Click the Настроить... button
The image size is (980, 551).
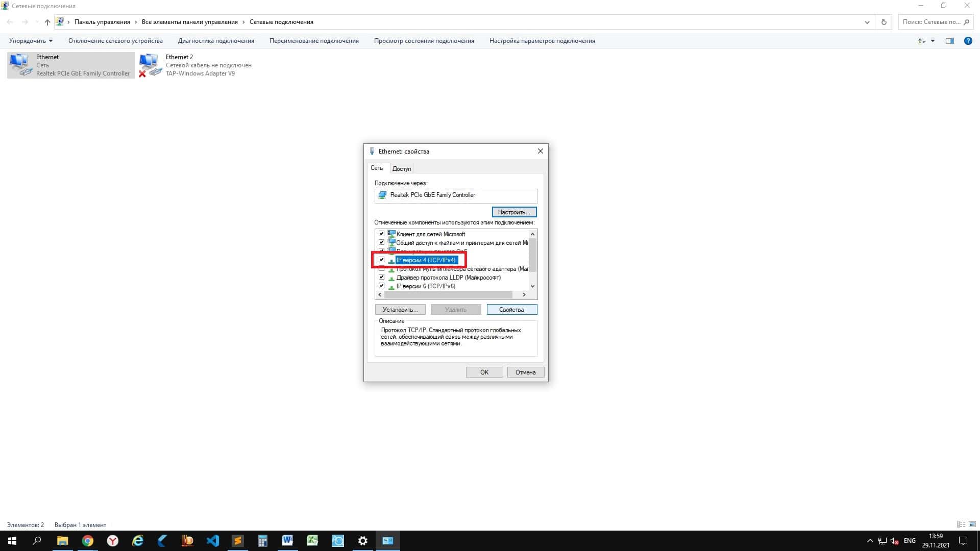pos(514,212)
